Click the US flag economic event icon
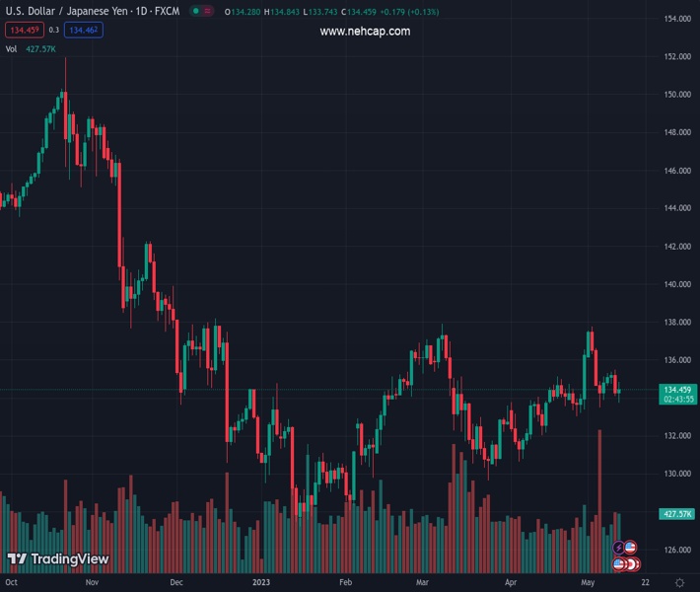 point(630,547)
